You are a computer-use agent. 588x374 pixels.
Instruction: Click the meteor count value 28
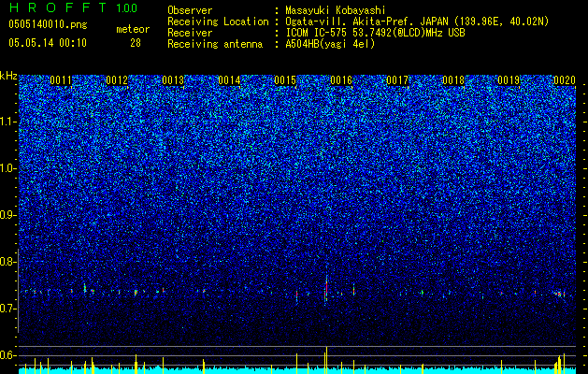tap(136, 43)
